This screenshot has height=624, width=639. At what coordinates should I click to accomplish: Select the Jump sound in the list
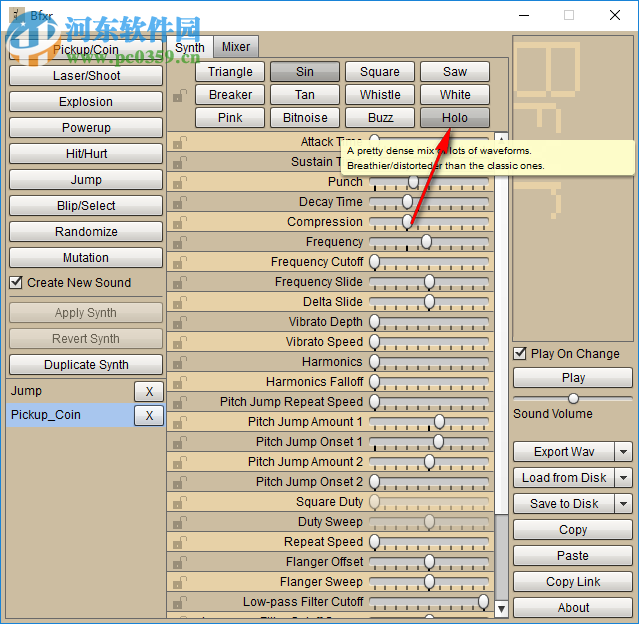[69, 391]
